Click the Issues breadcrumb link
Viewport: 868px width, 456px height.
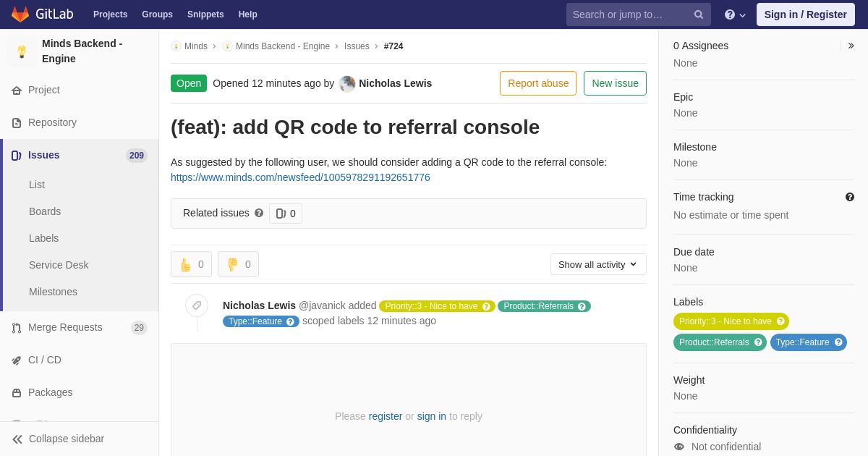click(x=357, y=46)
